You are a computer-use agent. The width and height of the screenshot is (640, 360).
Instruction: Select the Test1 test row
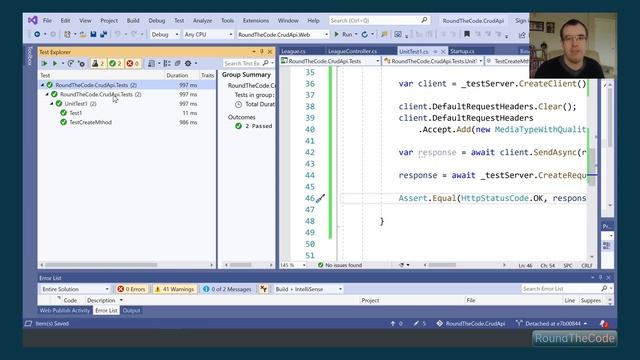tap(127, 113)
